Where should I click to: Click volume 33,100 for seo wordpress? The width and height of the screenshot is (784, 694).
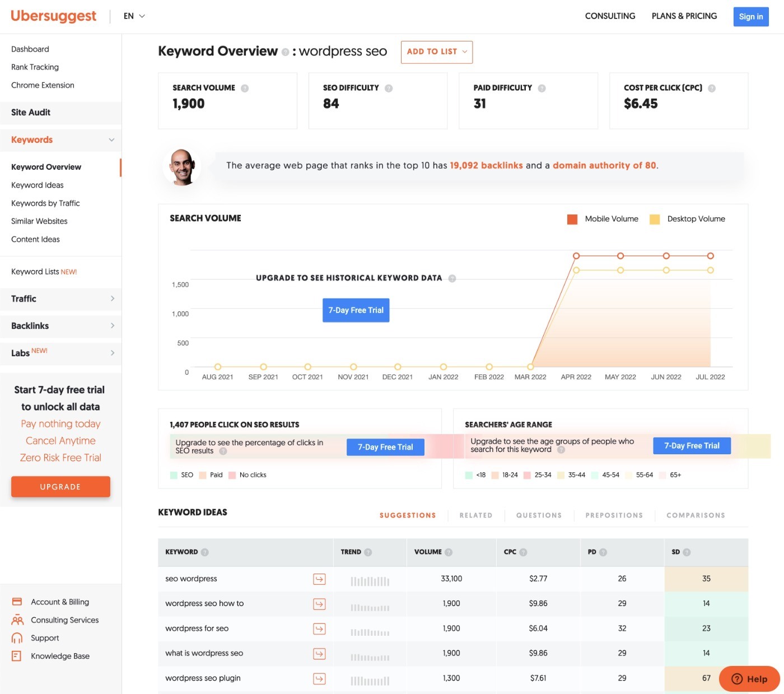pos(451,579)
